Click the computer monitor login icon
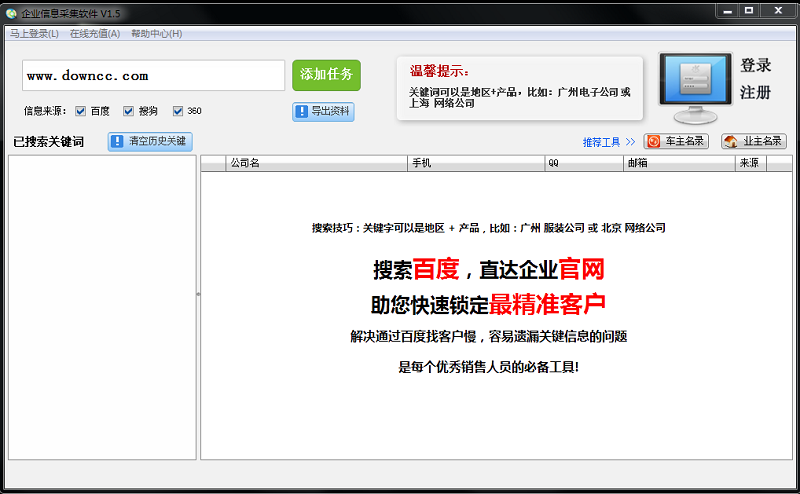The image size is (800, 494). coord(695,88)
